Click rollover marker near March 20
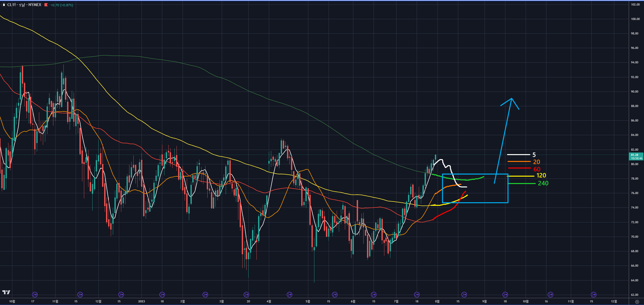This screenshot has height=305, width=644. click(x=246, y=294)
